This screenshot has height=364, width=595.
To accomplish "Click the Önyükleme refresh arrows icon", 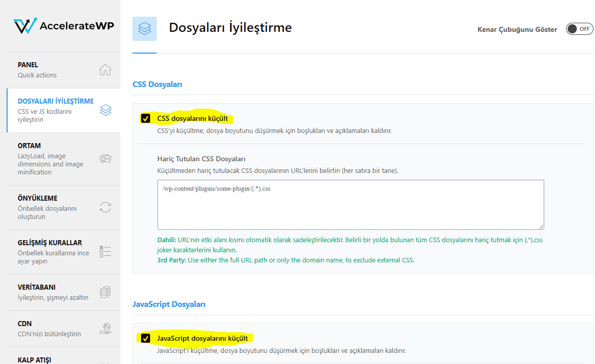I will (x=105, y=207).
